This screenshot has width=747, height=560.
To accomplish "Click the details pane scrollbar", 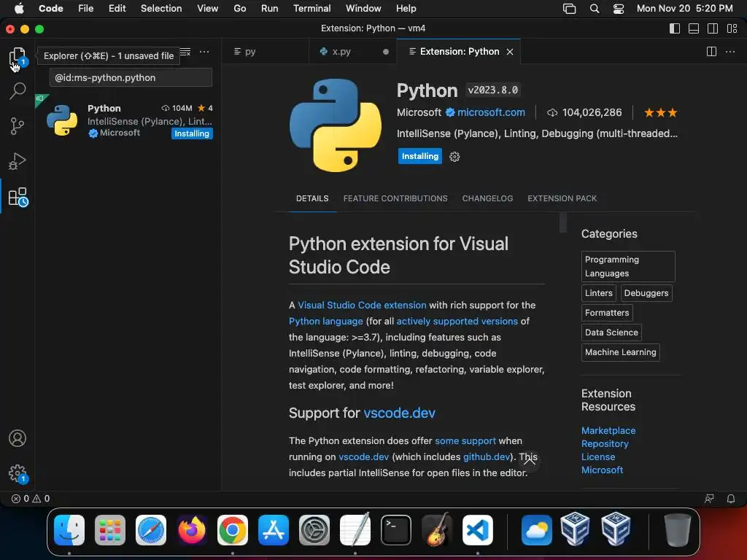I will click(562, 222).
